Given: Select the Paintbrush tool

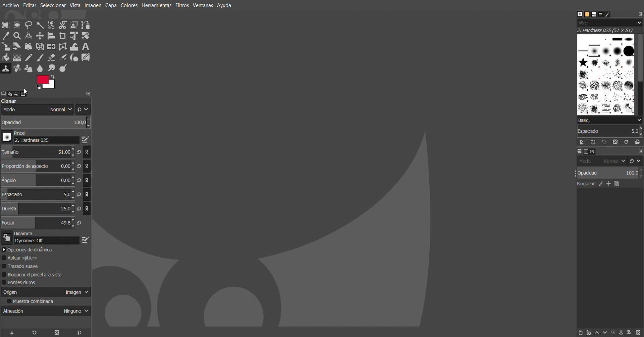Looking at the screenshot, I should pos(40,57).
